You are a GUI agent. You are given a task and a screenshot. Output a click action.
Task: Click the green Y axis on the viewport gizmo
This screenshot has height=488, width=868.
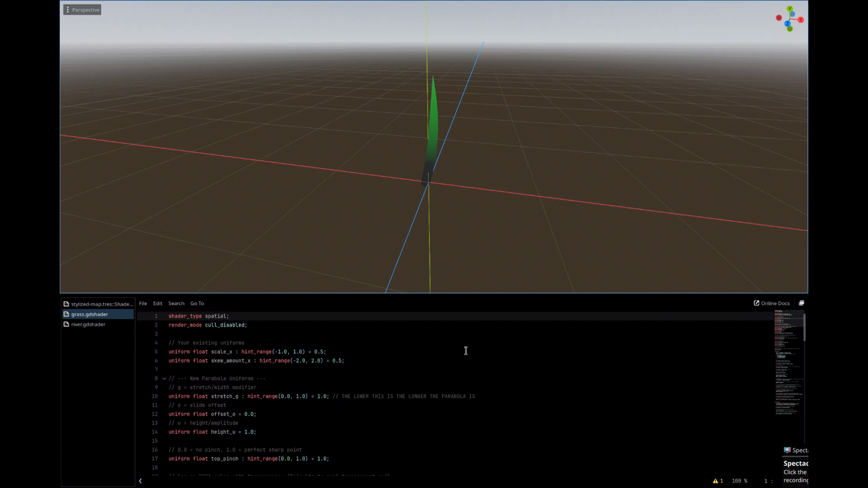tap(790, 9)
